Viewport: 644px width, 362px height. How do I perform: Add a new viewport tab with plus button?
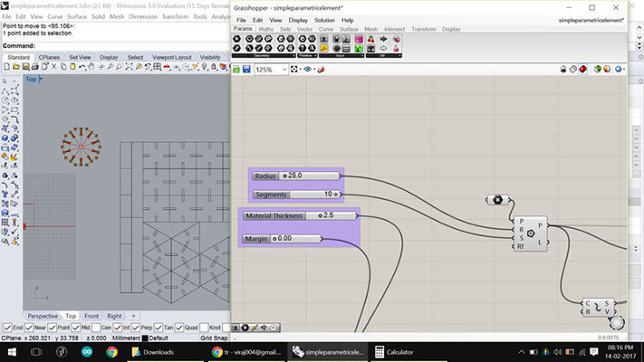[133, 316]
